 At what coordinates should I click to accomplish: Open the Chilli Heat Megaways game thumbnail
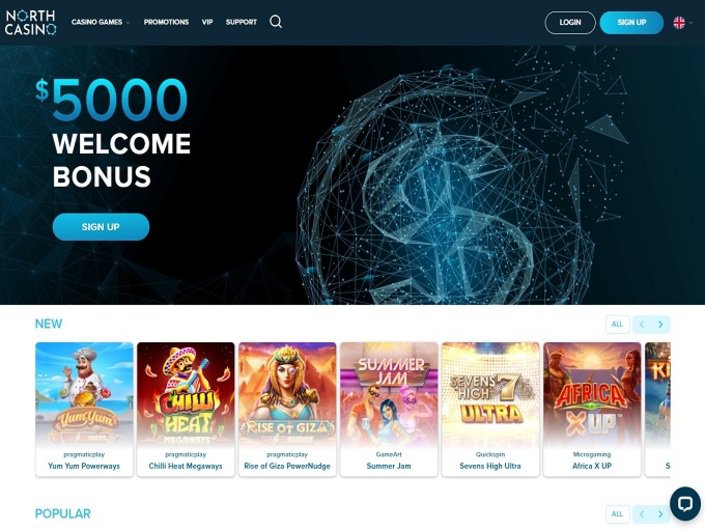click(186, 409)
